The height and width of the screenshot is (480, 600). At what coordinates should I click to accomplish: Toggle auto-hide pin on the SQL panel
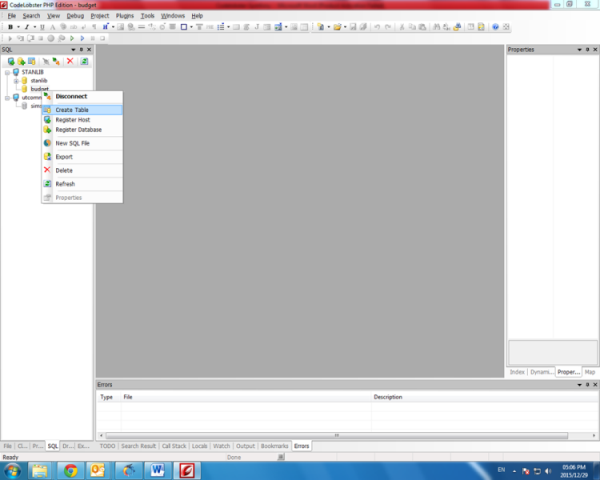click(x=81, y=49)
